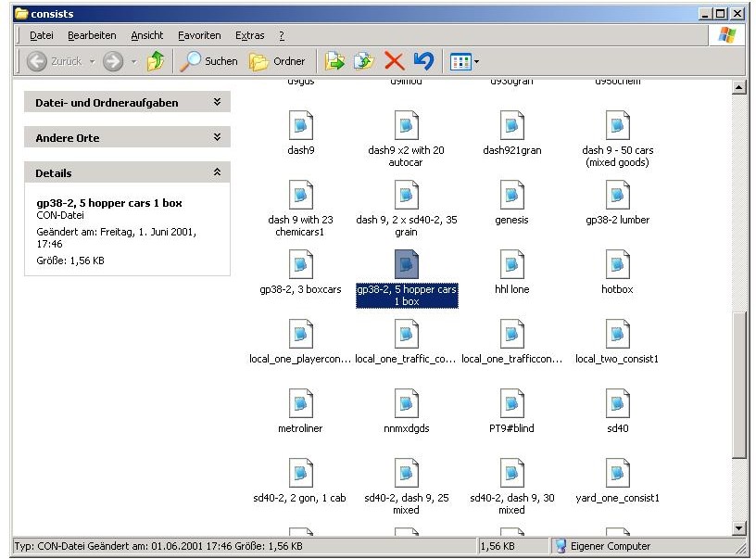Open the Ansicht menu
This screenshot has width=756, height=559.
(146, 35)
